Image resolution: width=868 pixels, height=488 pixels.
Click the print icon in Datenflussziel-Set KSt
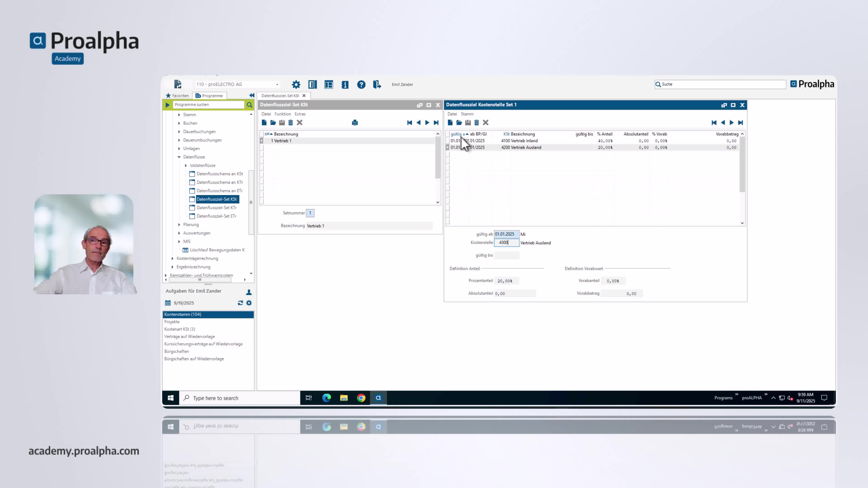pyautogui.click(x=354, y=123)
